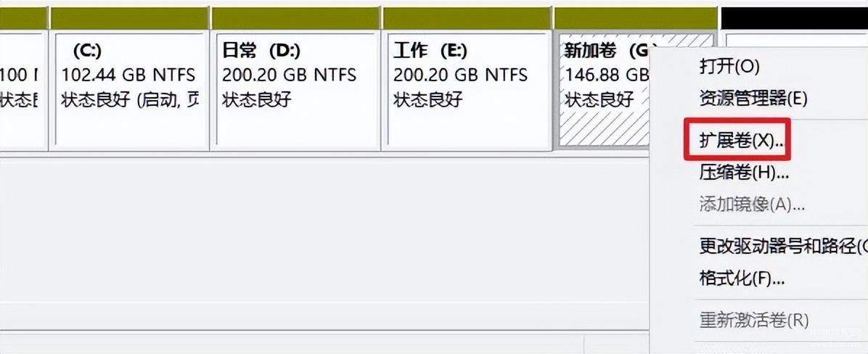Select the highlighted 扩展卷(X) entry

741,140
